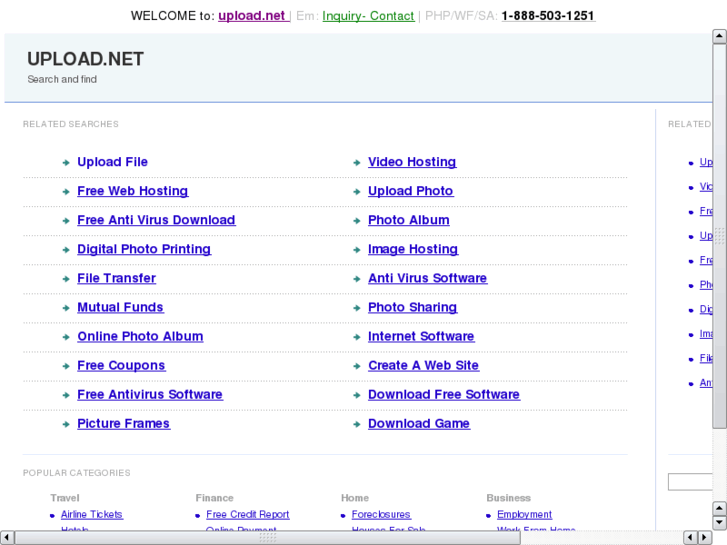Viewport: 727px width, 545px height.
Task: Click the Travel category heading
Action: pos(65,498)
